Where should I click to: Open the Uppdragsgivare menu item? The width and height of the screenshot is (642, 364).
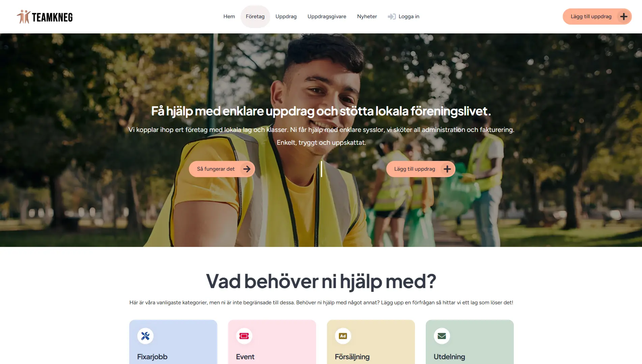coord(327,17)
